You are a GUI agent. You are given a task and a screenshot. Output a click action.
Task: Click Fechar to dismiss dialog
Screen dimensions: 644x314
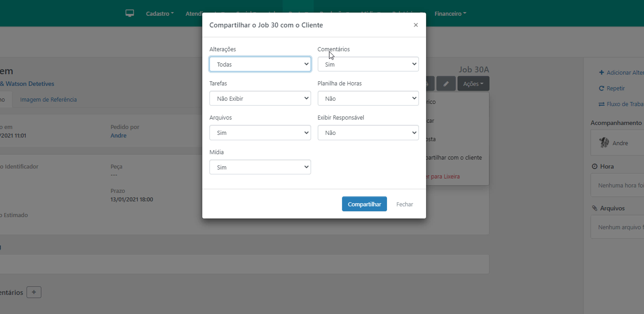tap(405, 204)
